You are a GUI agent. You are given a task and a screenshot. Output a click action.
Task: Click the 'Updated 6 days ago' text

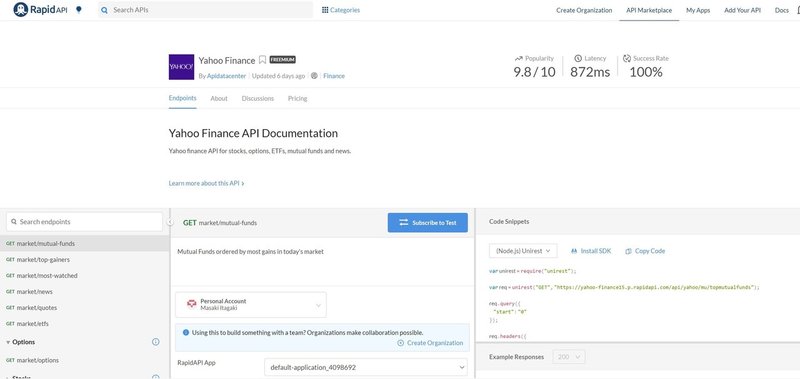tap(279, 76)
